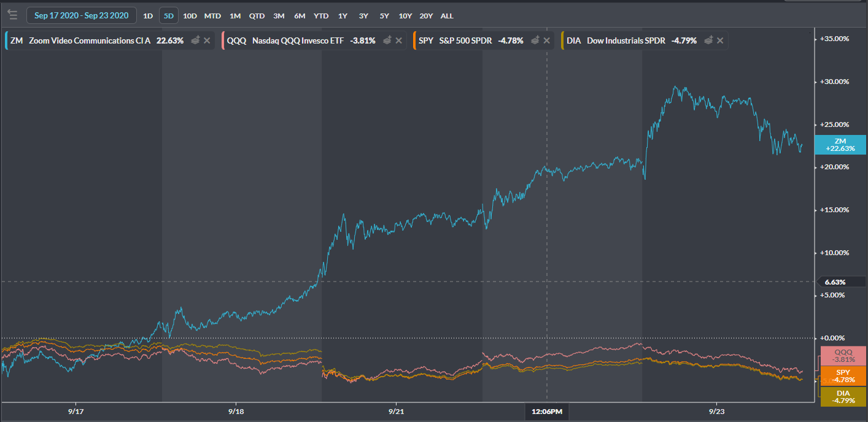868x422 pixels.
Task: Remove QQQ Nasdaq ETF from the chart
Action: (398, 40)
